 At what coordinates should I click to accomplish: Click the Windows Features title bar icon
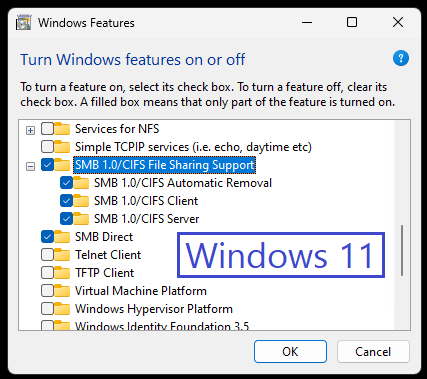pos(23,23)
